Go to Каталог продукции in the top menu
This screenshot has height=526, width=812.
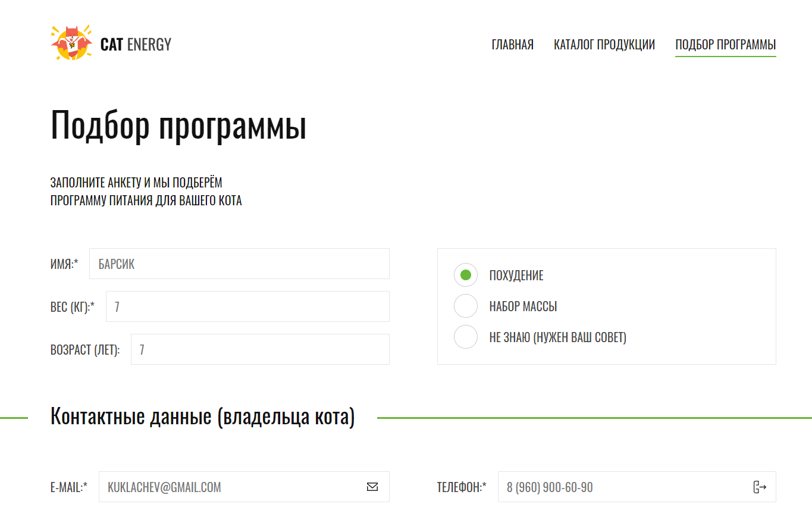pyautogui.click(x=604, y=45)
